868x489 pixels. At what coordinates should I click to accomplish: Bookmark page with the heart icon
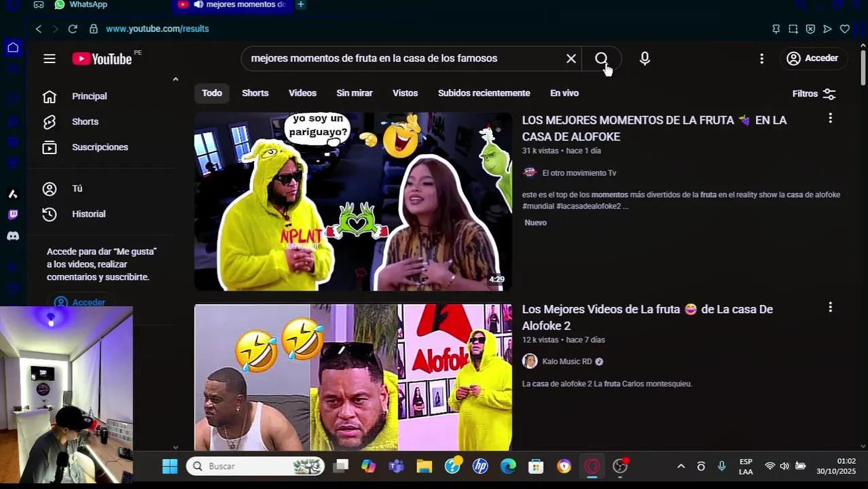(845, 29)
